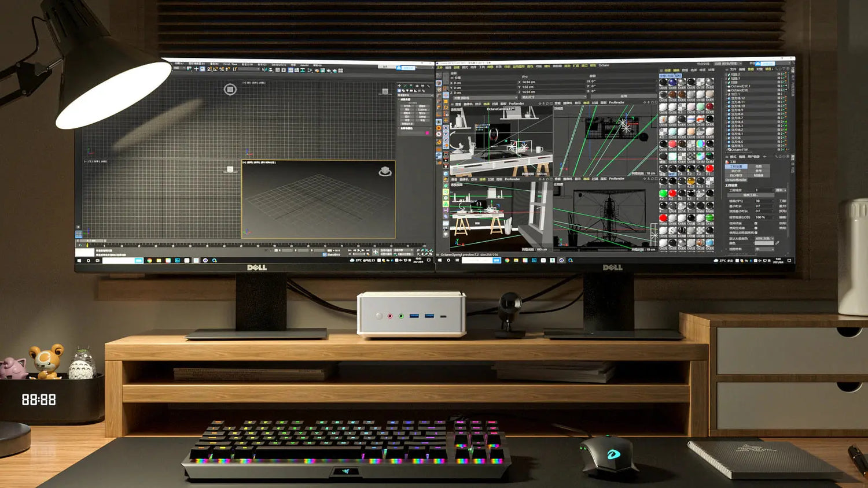
Task: Click the large plus key button beside the 3ds Max playback controls
Action: [x=376, y=252]
